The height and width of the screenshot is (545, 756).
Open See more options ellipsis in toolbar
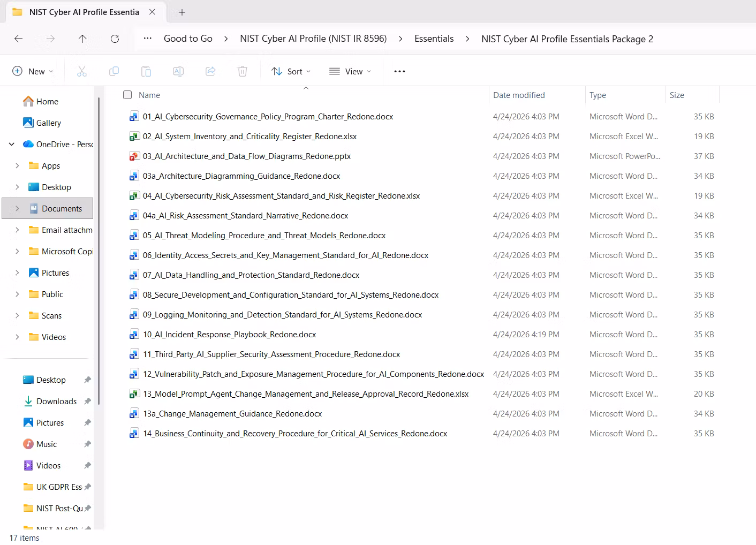399,71
